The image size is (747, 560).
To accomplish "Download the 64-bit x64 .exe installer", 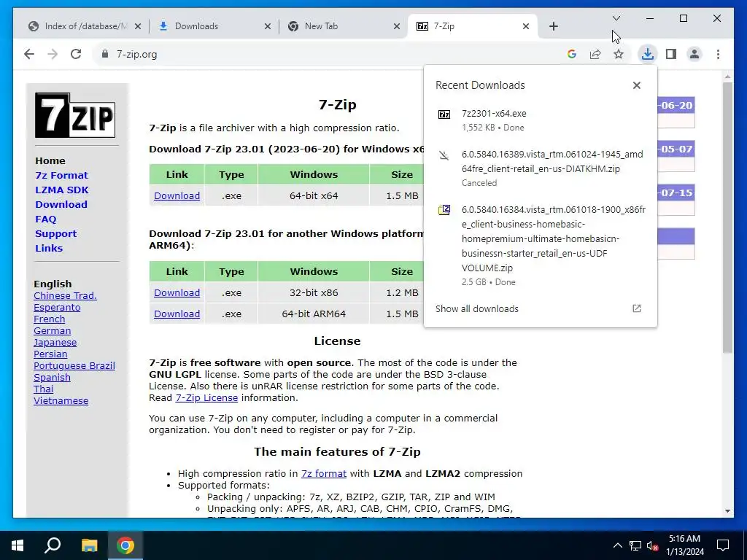I will point(177,195).
